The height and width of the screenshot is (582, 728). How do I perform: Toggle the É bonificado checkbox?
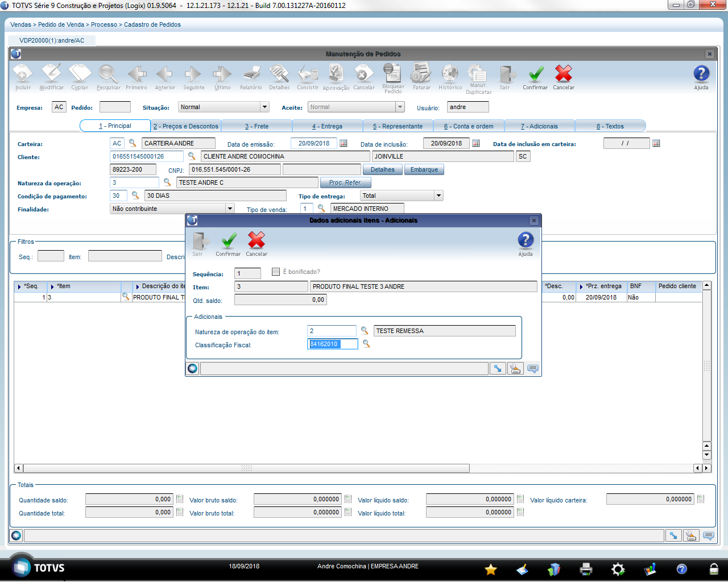pyautogui.click(x=276, y=272)
